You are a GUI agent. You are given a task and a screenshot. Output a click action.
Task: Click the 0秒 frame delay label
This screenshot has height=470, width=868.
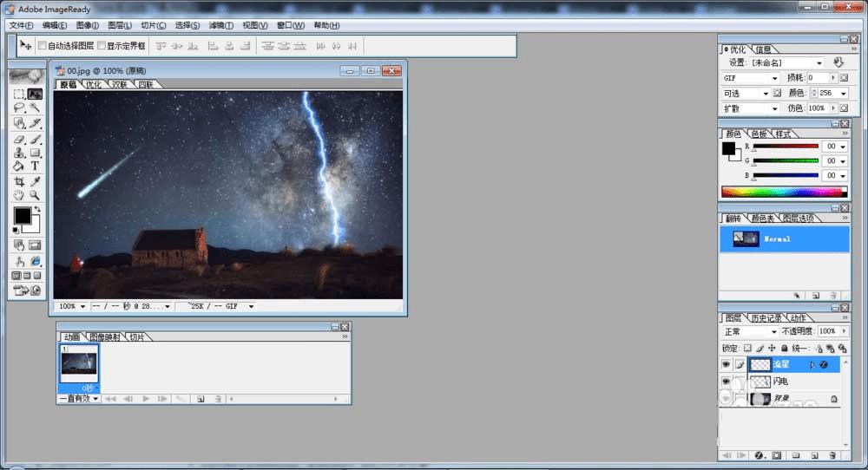tap(89, 388)
